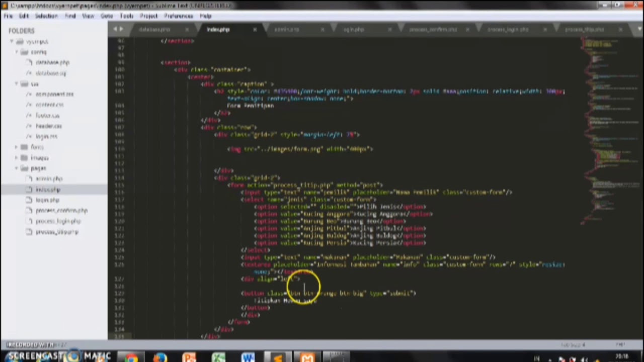
Task: Close the index.php tab
Action: (255, 30)
